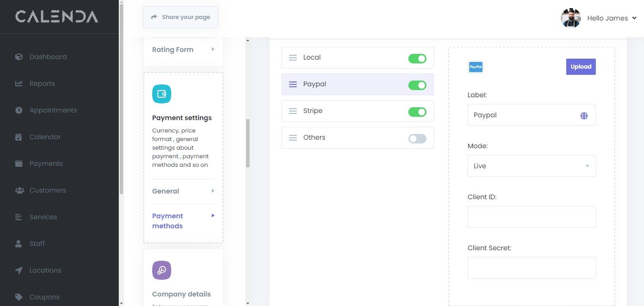Open the Mode dropdown showing Live

click(x=531, y=166)
